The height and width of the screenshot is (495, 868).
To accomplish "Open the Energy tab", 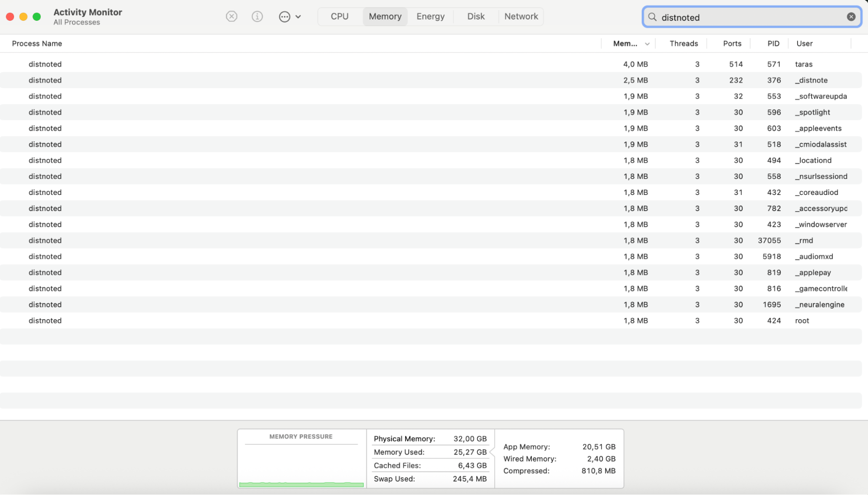I will [x=430, y=16].
